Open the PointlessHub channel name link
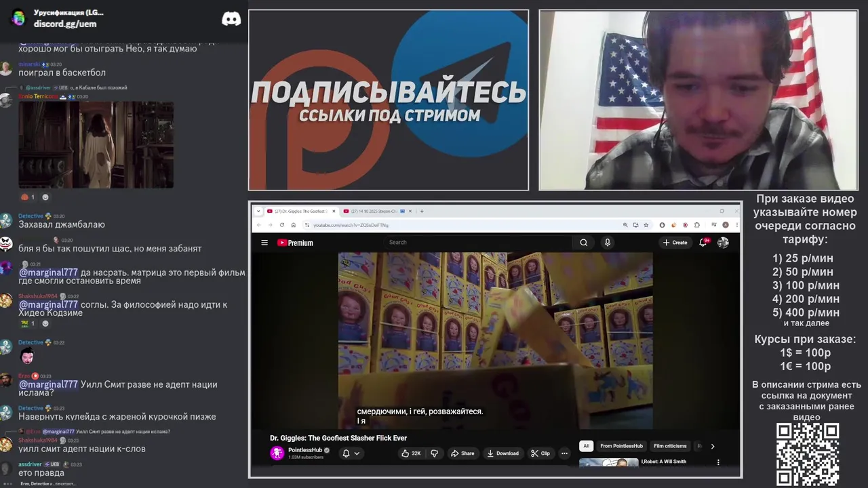The image size is (868, 488). pyautogui.click(x=304, y=450)
